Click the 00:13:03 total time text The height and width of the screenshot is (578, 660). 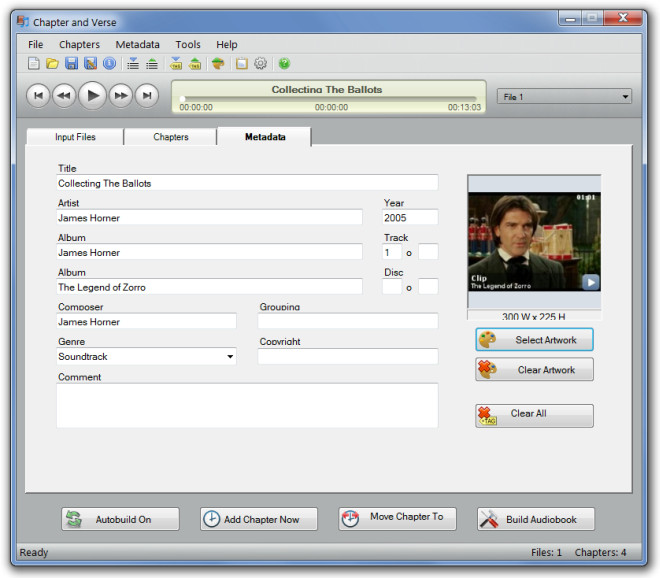[464, 107]
